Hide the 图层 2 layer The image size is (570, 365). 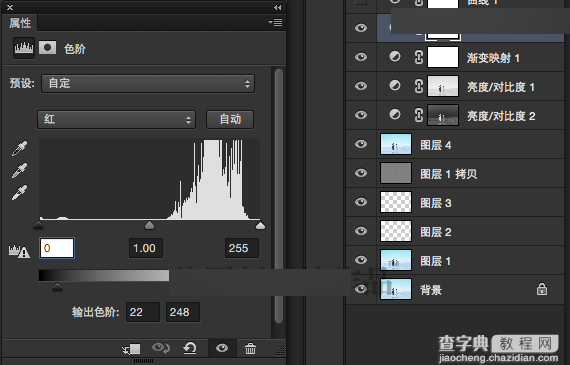point(361,231)
